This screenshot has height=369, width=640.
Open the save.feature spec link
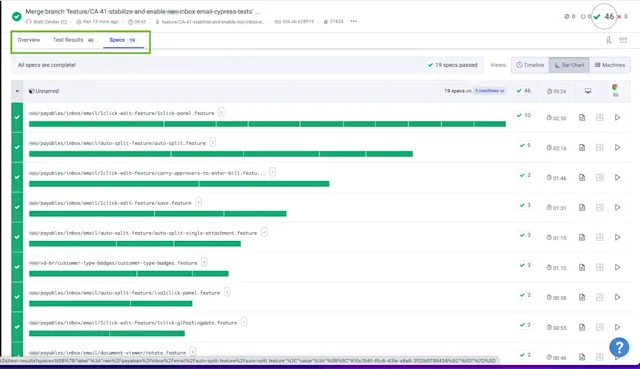click(110, 203)
